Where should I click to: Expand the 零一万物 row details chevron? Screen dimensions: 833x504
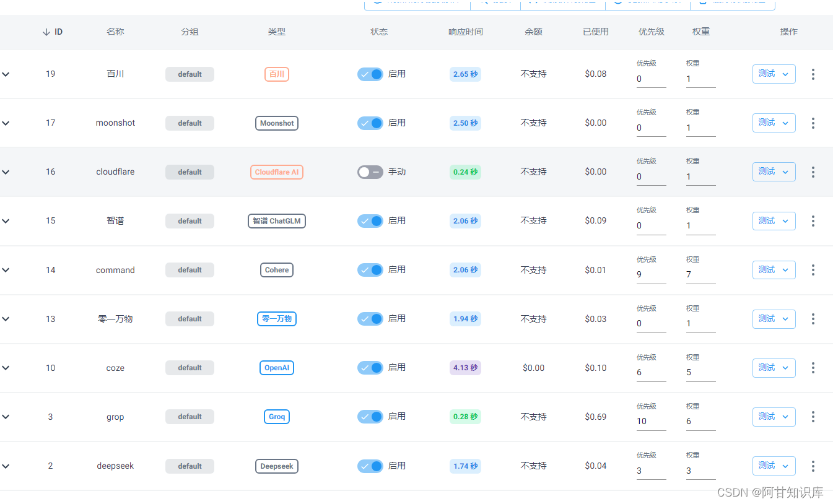coord(6,319)
